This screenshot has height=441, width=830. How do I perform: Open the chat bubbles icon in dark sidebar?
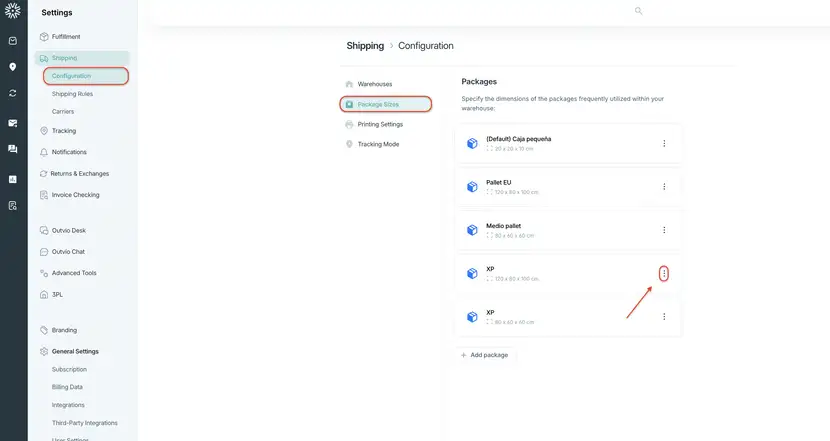(x=13, y=149)
